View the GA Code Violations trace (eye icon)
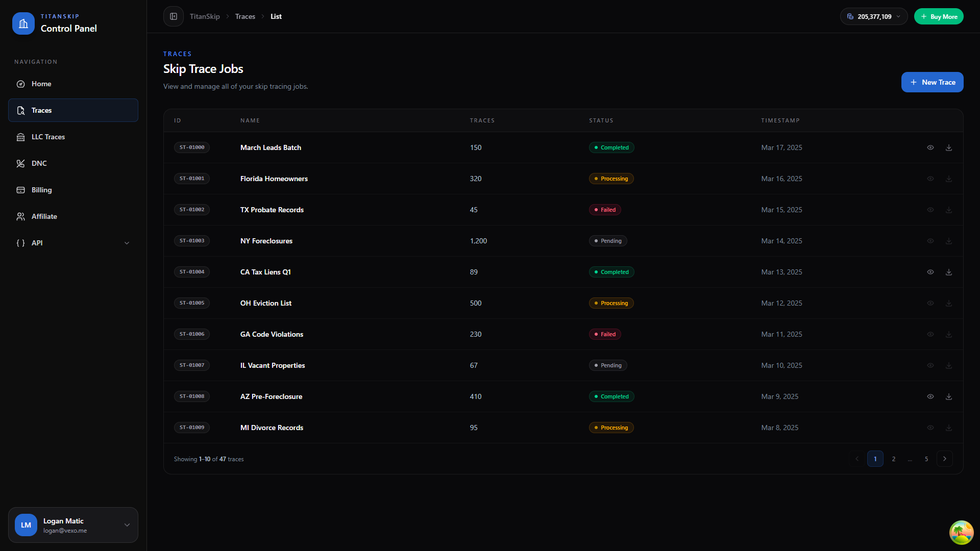The height and width of the screenshot is (551, 980). point(930,334)
